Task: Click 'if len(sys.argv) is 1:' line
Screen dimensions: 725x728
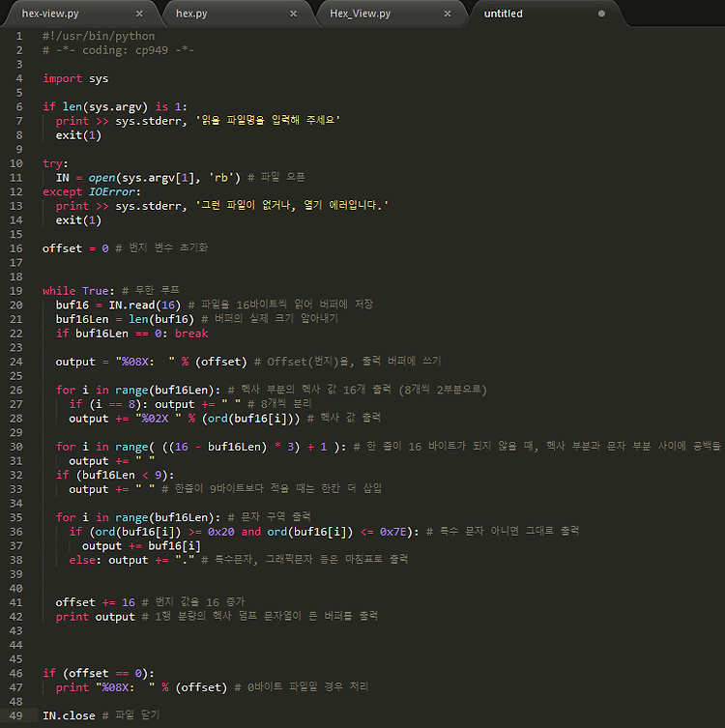Action: (x=115, y=106)
